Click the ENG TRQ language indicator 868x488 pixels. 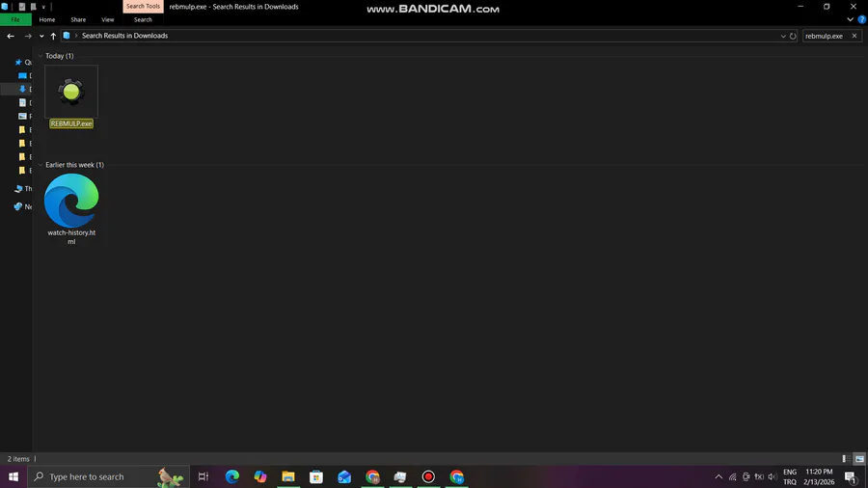pyautogui.click(x=790, y=476)
